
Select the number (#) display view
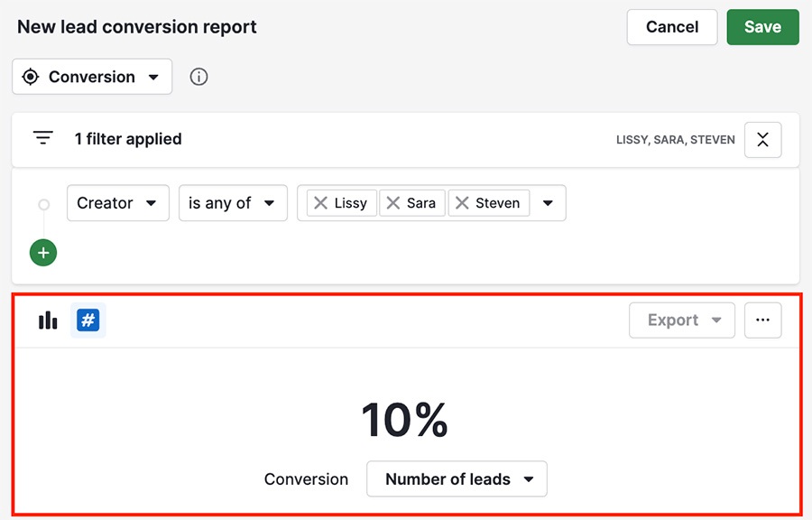click(x=88, y=320)
